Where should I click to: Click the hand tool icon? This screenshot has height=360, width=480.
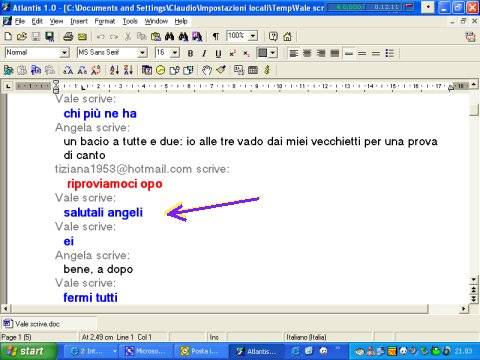click(207, 70)
